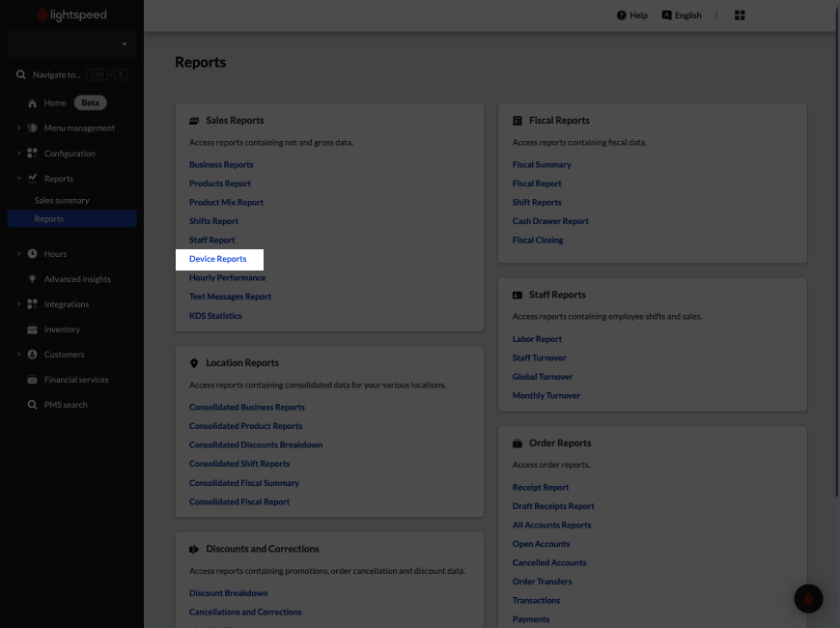Collapse the Reports section arrow
The height and width of the screenshot is (628, 840).
click(18, 178)
